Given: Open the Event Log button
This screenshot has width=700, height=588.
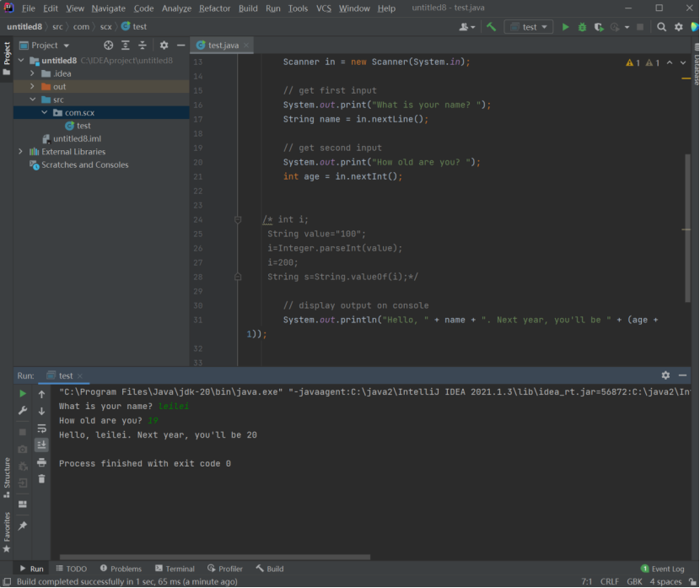Looking at the screenshot, I should pyautogui.click(x=663, y=569).
